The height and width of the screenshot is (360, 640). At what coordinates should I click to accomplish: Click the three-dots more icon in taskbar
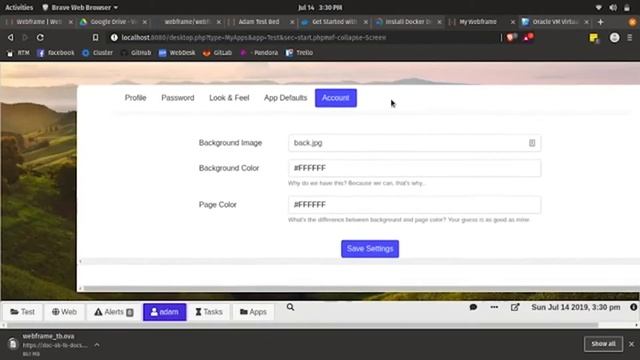494,307
